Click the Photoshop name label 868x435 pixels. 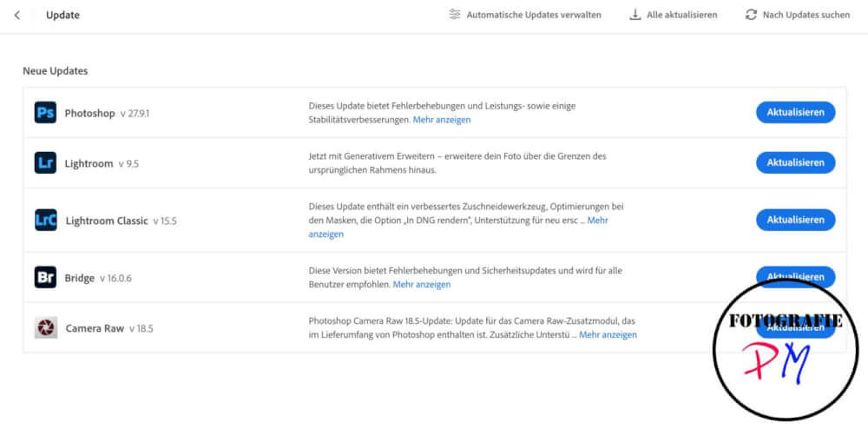89,114
